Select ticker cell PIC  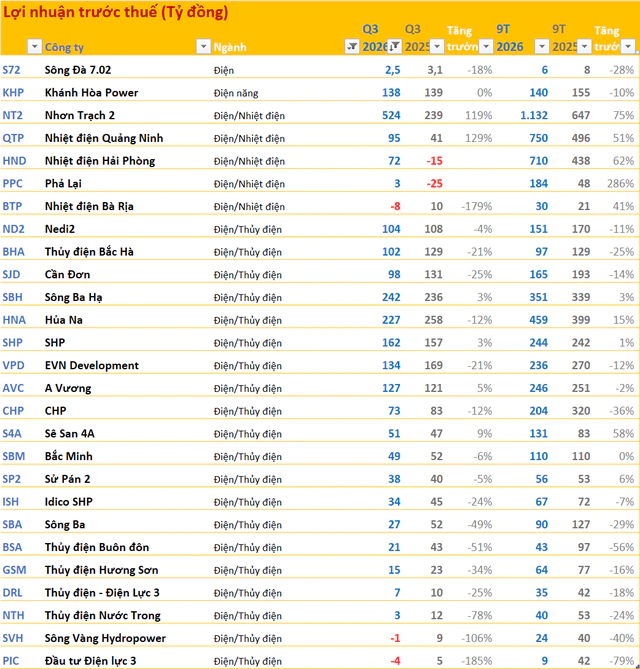(11, 661)
